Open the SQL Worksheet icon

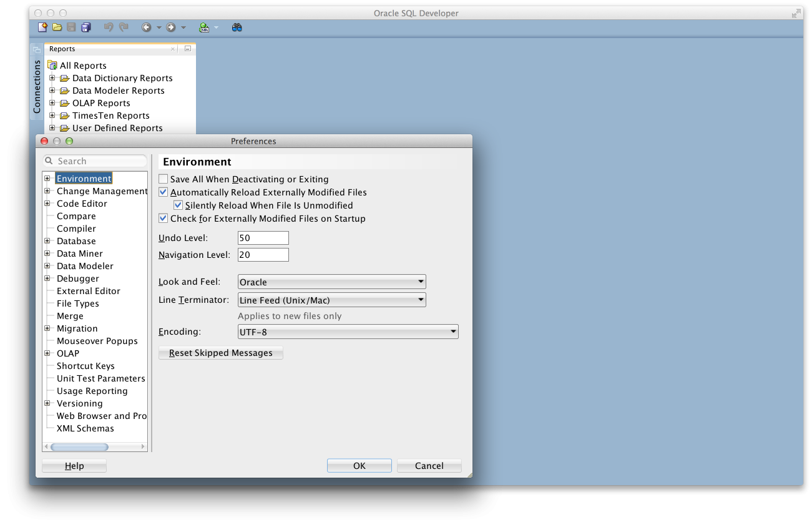click(x=204, y=27)
